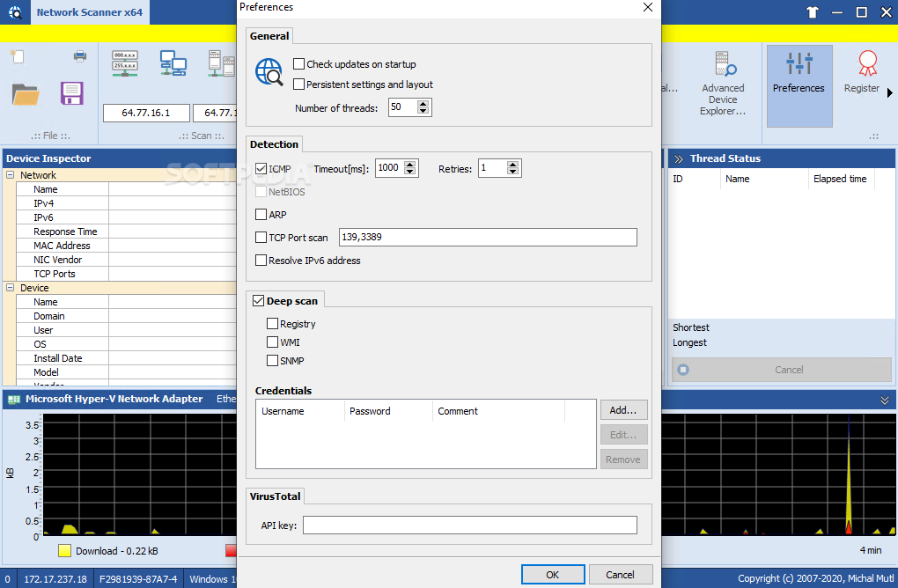
Task: Enable Resolve IPv6 address checkbox
Action: [261, 261]
